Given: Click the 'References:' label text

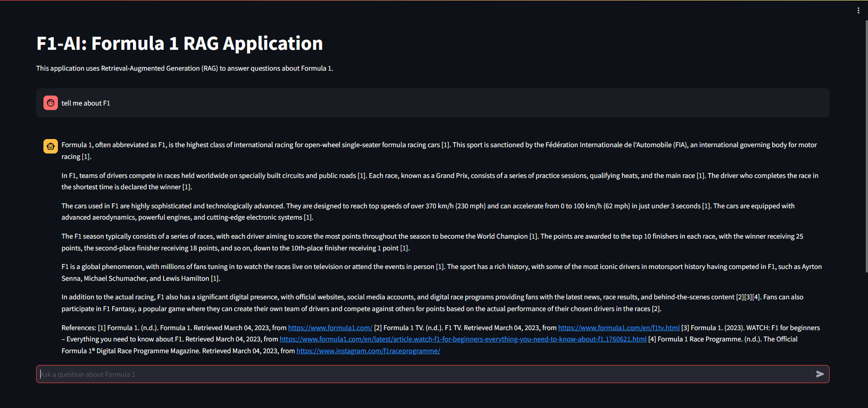Looking at the screenshot, I should tap(79, 327).
